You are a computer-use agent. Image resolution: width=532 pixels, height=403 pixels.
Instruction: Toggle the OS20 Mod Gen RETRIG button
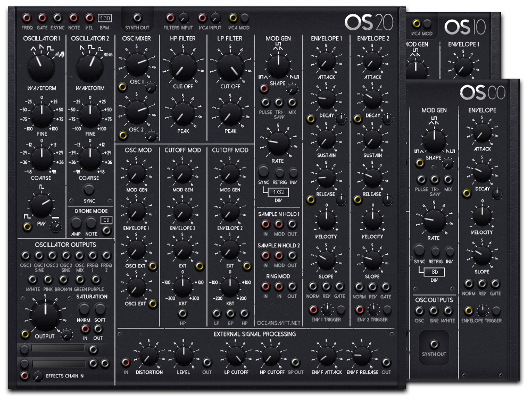(x=279, y=172)
